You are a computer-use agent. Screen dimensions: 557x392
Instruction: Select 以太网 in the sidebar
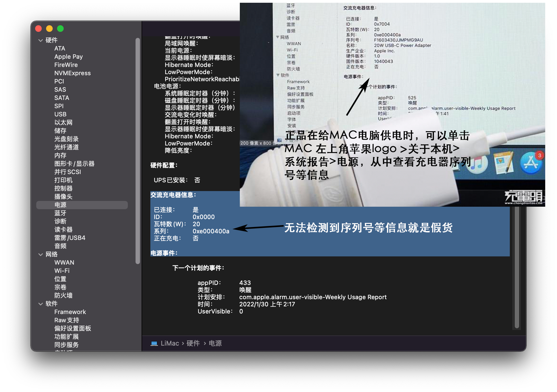click(x=63, y=123)
